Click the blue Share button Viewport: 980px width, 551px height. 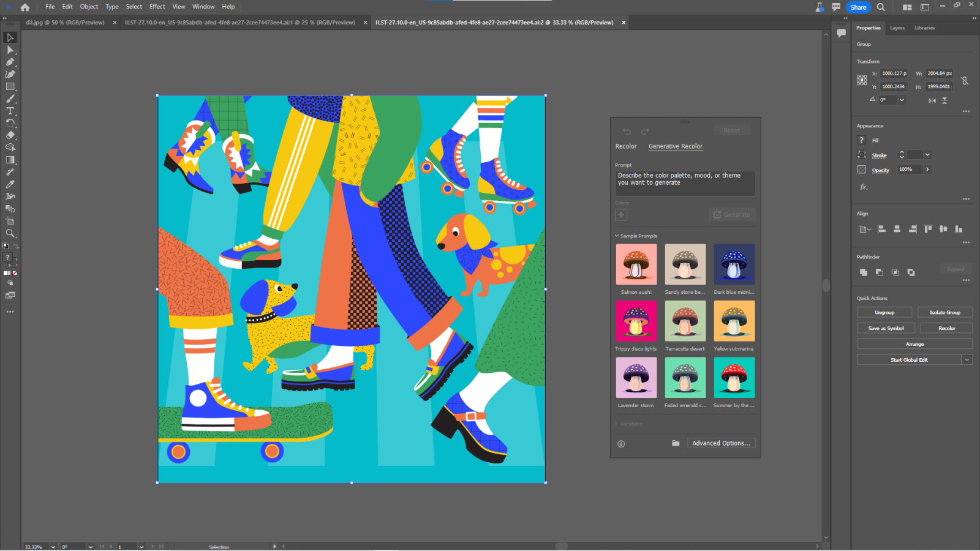tap(858, 7)
